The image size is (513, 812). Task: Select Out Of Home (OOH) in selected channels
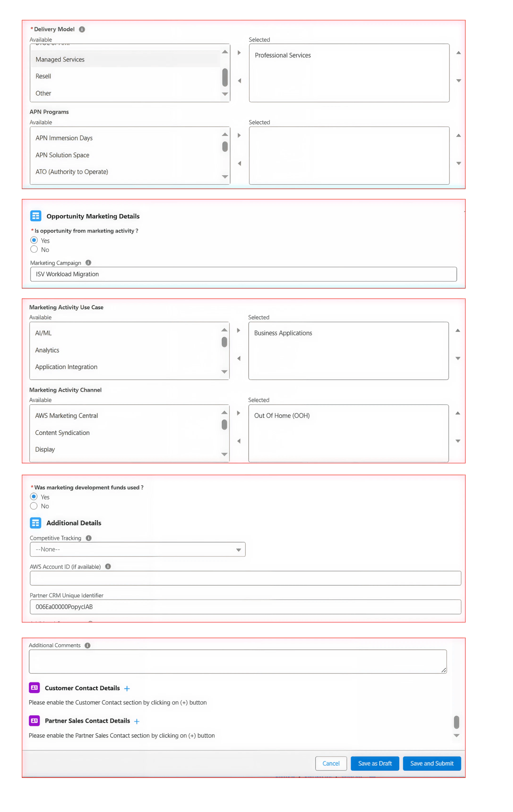click(x=282, y=416)
